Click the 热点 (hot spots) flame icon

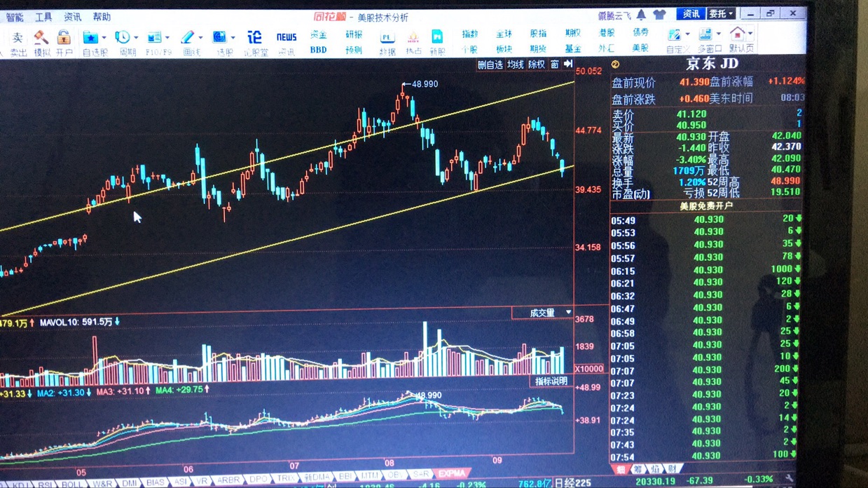point(413,37)
